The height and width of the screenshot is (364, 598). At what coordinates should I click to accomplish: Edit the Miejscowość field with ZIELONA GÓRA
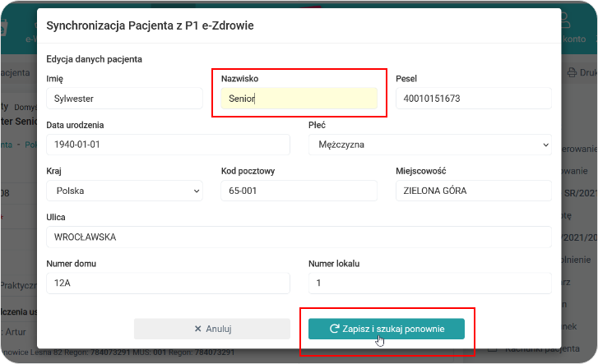(473, 191)
